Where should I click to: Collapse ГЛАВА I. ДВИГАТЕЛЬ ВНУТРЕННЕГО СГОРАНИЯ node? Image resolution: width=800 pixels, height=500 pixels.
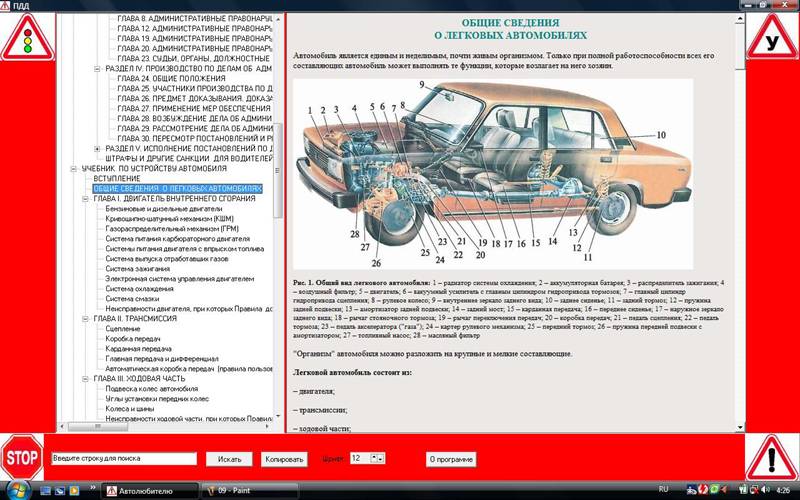tap(85, 198)
